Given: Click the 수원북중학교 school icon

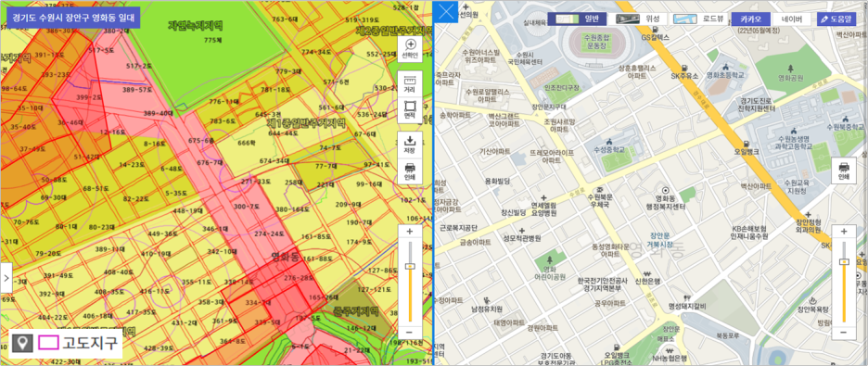Looking at the screenshot, I should [x=845, y=118].
